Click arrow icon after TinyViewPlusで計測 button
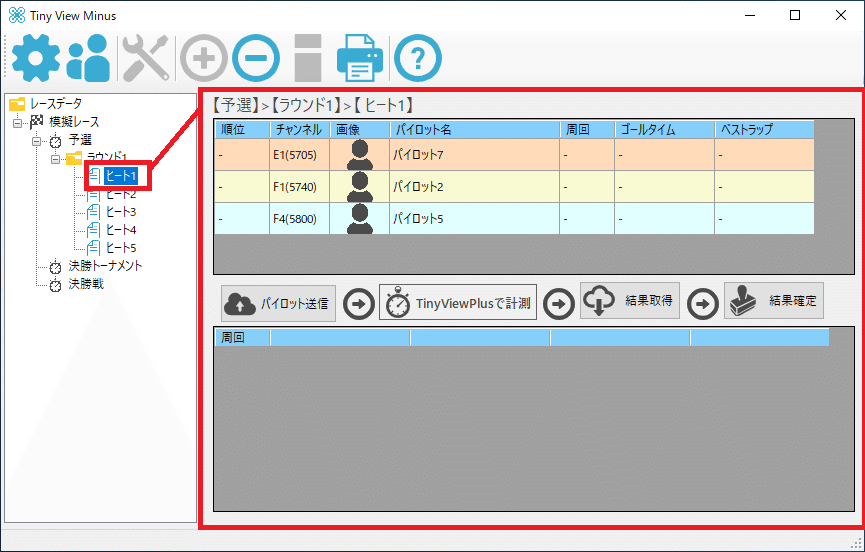The width and height of the screenshot is (865, 552). [559, 304]
